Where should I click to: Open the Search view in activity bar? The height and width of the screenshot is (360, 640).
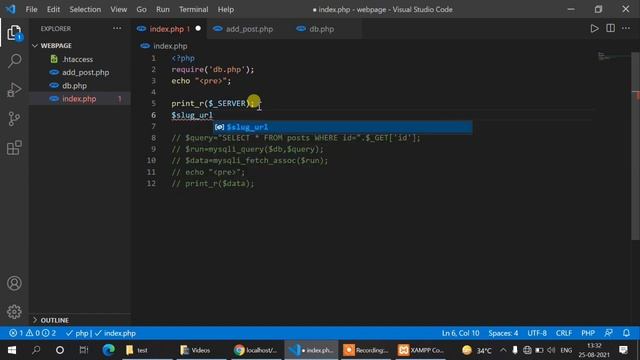[x=14, y=61]
